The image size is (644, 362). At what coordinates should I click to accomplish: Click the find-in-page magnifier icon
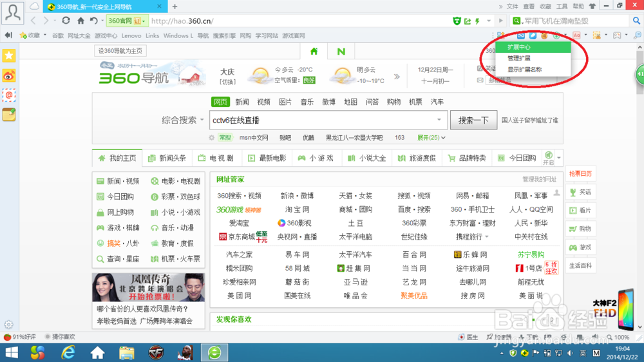637,35
